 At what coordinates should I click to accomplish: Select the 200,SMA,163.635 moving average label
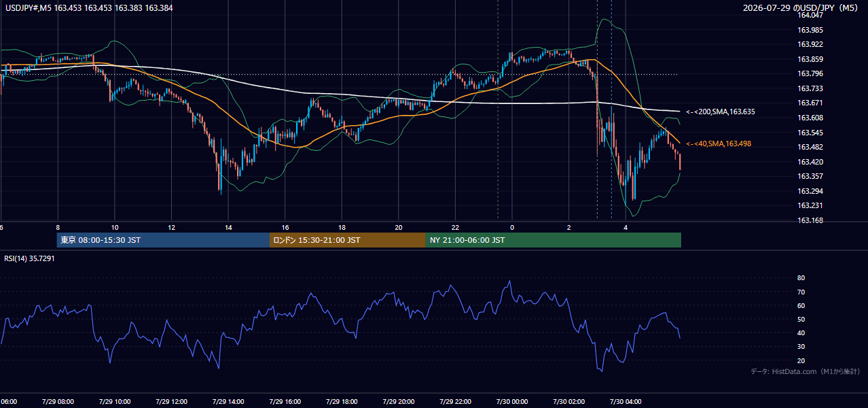click(x=721, y=112)
